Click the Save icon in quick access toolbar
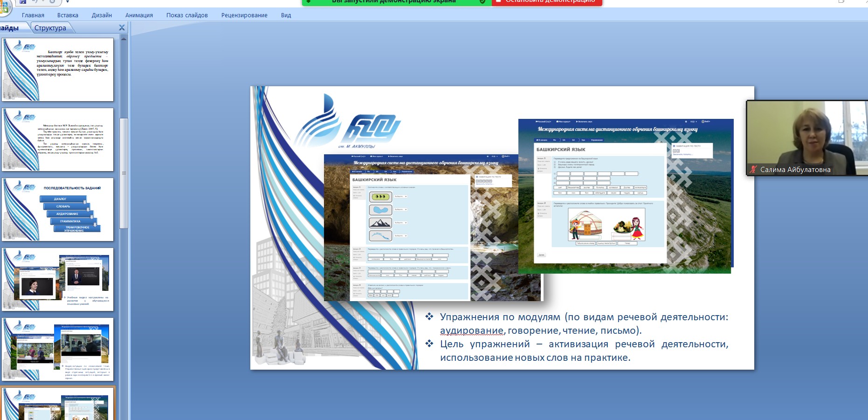868x420 pixels. (23, 2)
